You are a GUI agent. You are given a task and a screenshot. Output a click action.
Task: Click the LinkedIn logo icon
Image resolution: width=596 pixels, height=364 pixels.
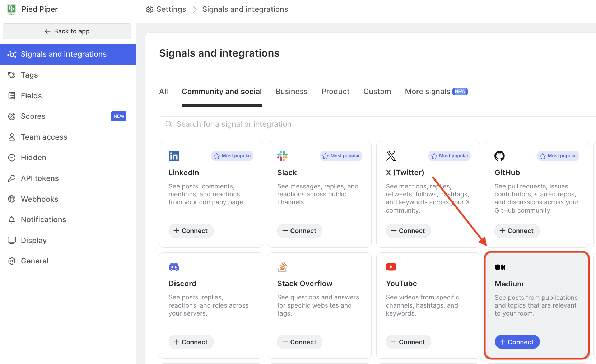[174, 156]
